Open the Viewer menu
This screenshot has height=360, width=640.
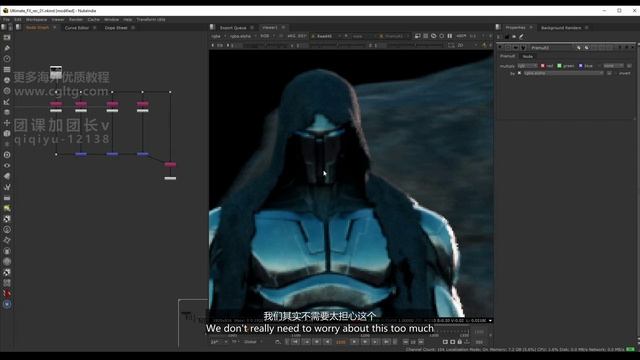58,20
